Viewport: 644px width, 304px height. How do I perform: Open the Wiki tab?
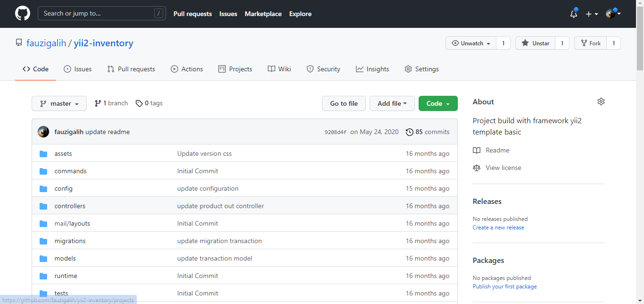(x=279, y=69)
